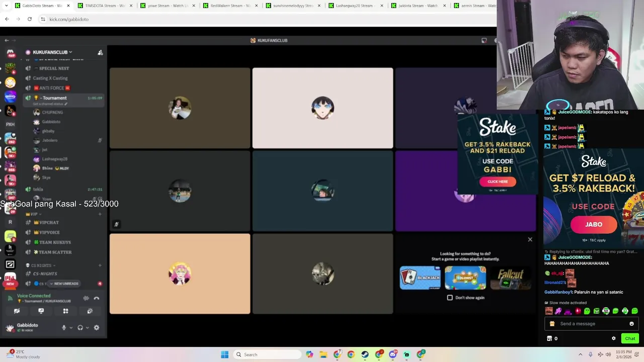The width and height of the screenshot is (644, 362).
Task: Close the GabbiDoto Stream tab
Action: click(x=68, y=6)
